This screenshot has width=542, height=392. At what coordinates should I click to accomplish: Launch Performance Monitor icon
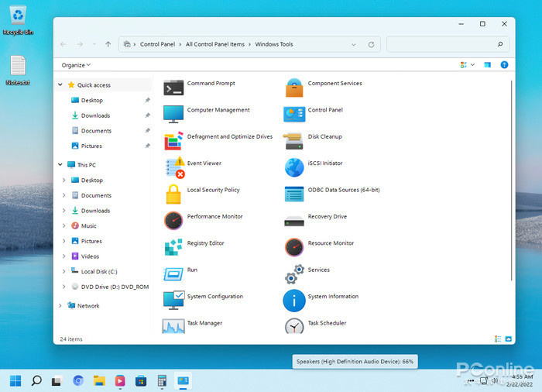(173, 221)
